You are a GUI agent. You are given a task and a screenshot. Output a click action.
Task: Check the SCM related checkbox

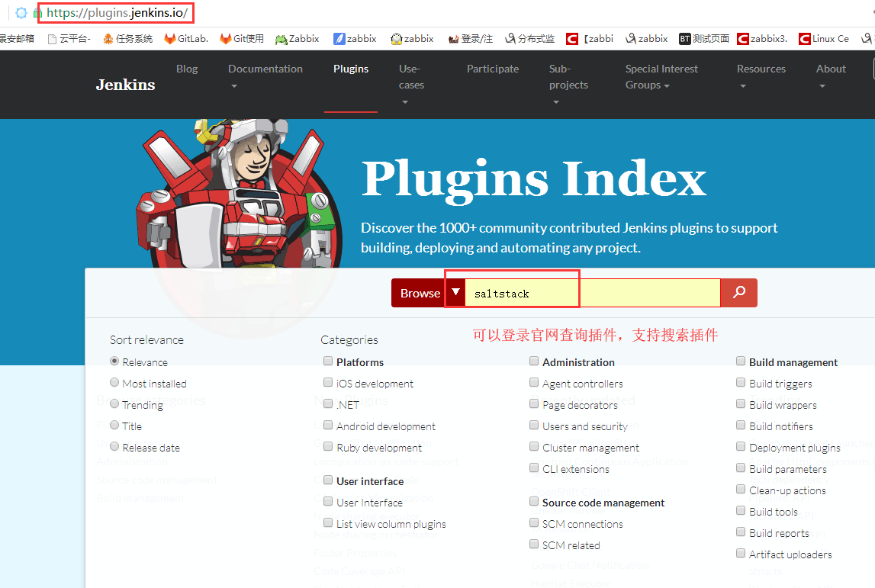coord(534,544)
